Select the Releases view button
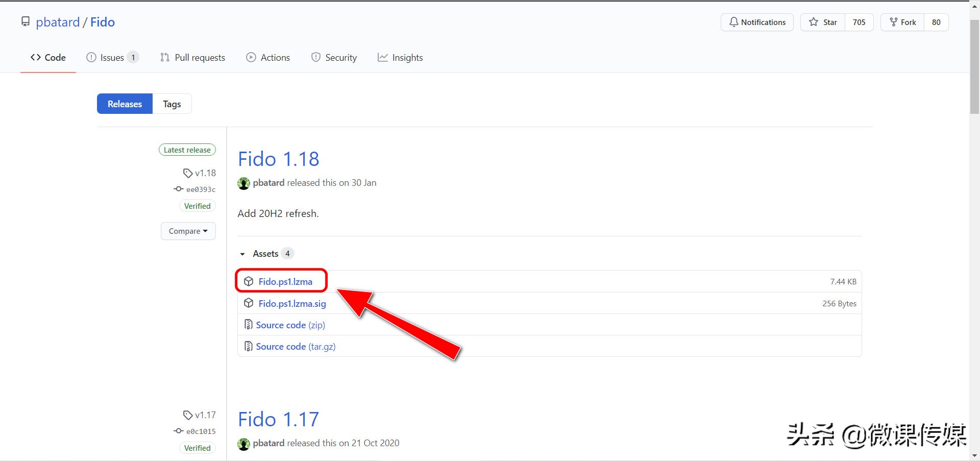 (x=125, y=104)
